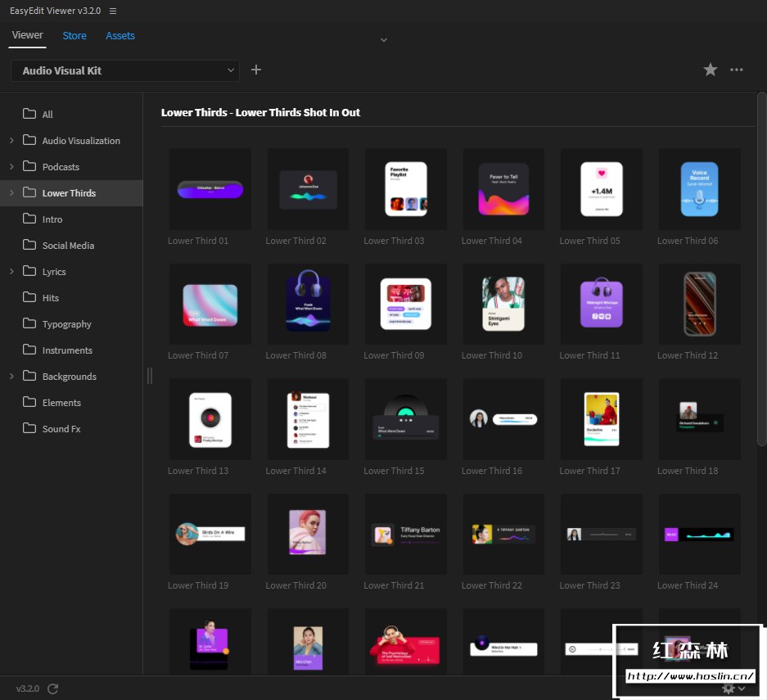The height and width of the screenshot is (700, 767).
Task: Select the Lyrics category
Action: (71, 271)
